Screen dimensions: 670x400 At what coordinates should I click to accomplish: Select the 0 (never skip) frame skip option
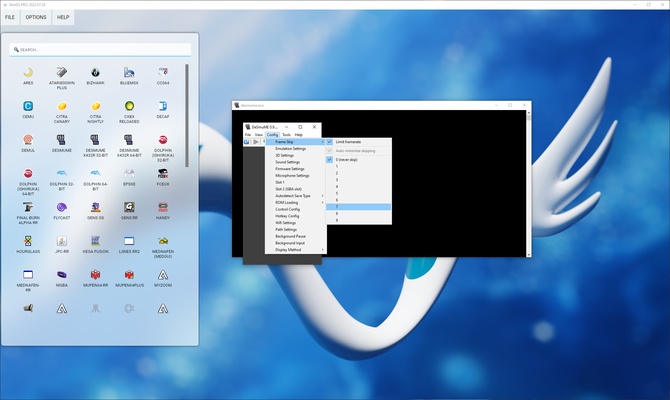pyautogui.click(x=359, y=159)
